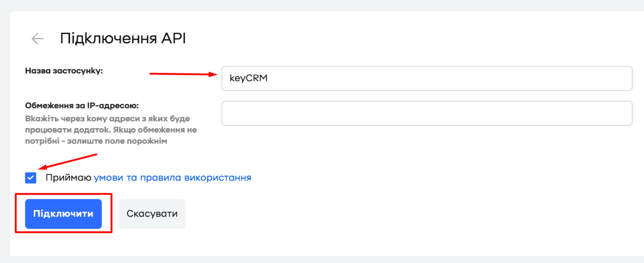
Task: Focus the Назва застосунку input field
Action: tap(426, 78)
